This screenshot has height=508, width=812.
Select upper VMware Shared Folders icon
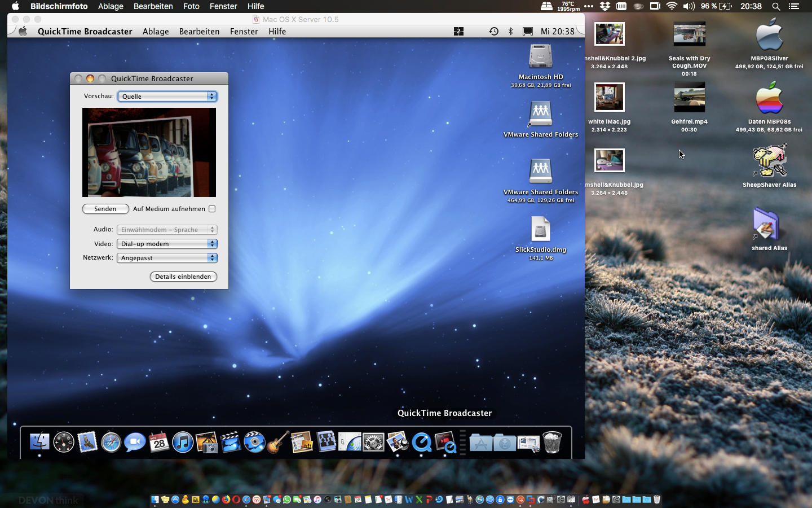[540, 114]
